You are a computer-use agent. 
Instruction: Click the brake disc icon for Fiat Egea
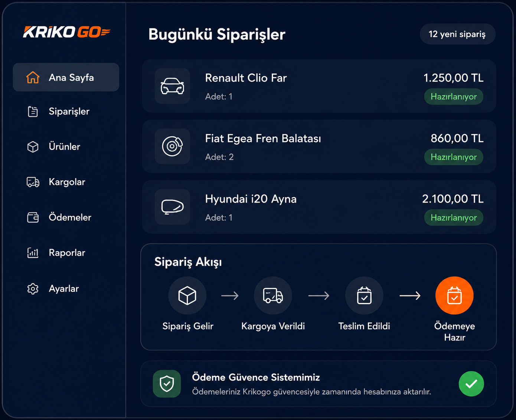coord(172,146)
